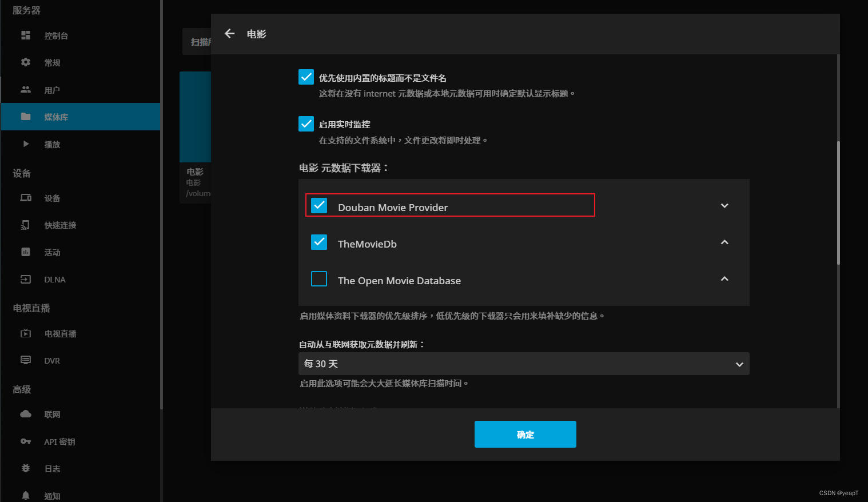The image size is (868, 502).
Task: Click the TV icon beside 电视直播
Action: 26,333
